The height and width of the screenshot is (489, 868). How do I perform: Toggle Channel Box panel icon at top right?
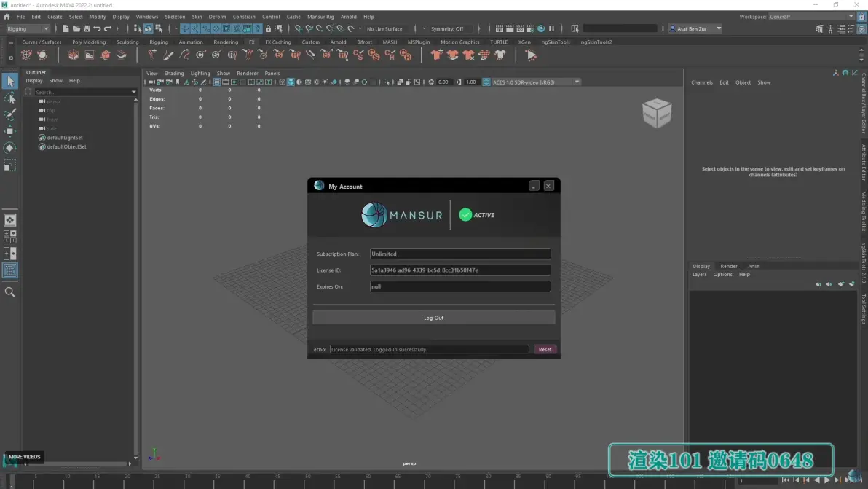coord(861,29)
